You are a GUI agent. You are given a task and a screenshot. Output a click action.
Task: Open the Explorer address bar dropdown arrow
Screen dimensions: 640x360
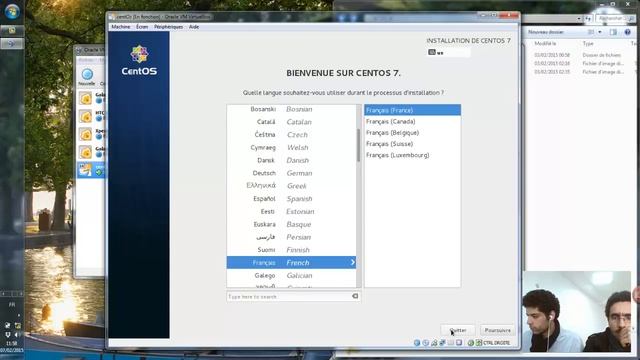tap(579, 19)
